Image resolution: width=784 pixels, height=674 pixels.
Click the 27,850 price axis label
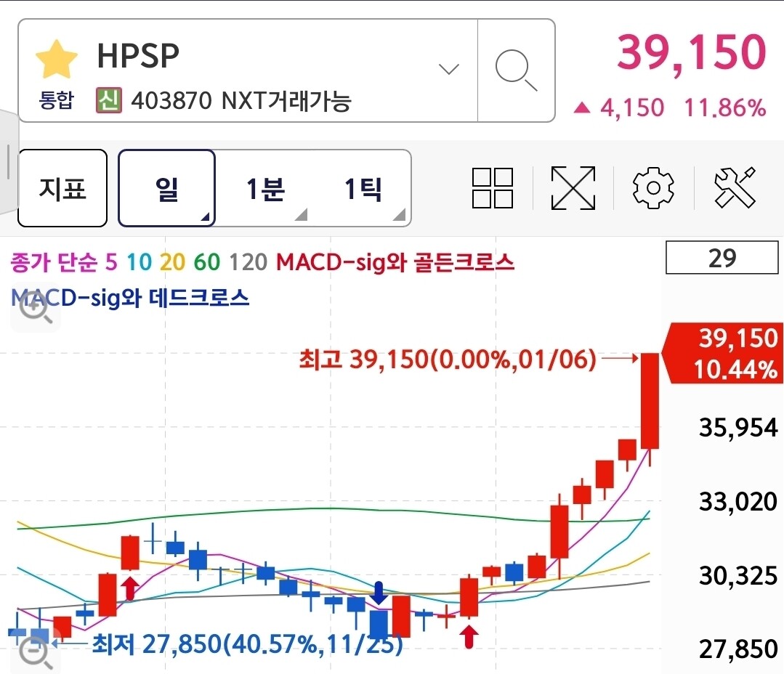(738, 649)
